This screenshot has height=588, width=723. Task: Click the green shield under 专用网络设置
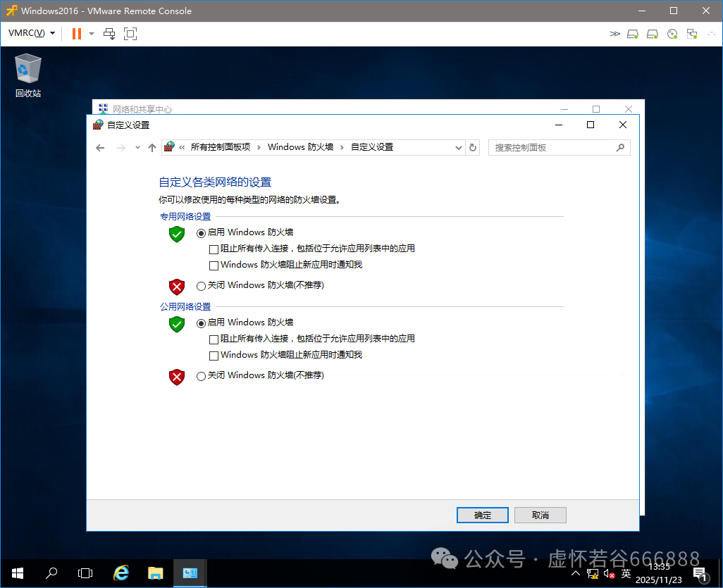point(177,234)
